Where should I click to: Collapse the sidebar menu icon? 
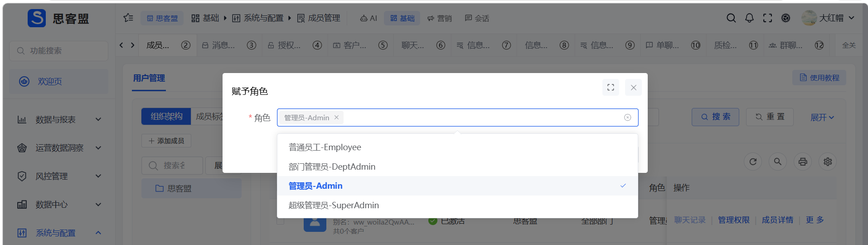[128, 18]
